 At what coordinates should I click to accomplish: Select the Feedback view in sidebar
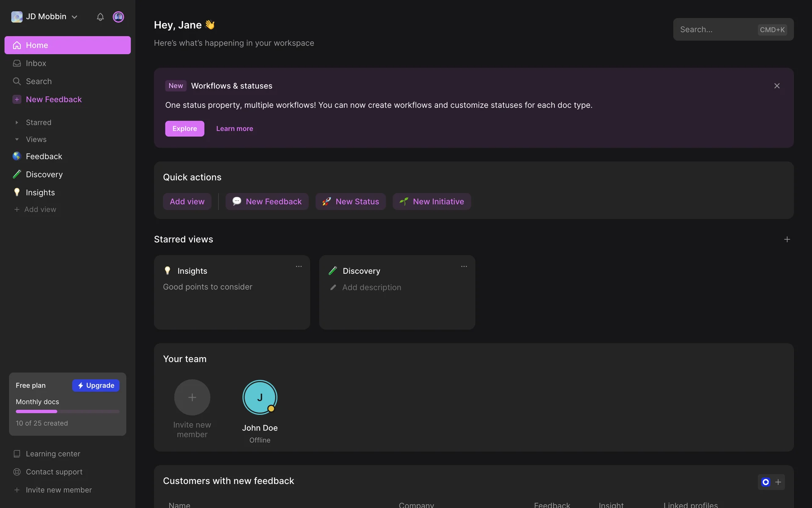pyautogui.click(x=44, y=157)
